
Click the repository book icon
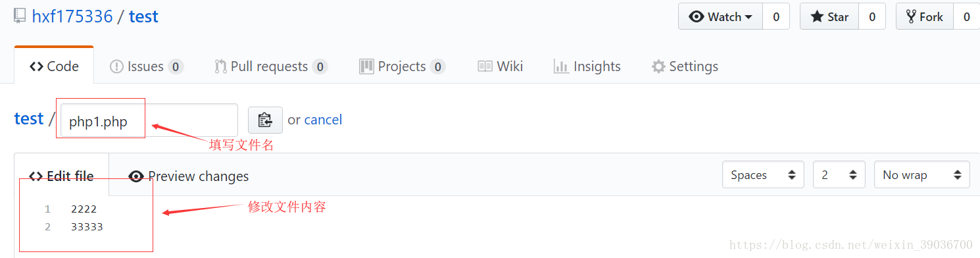pyautogui.click(x=20, y=16)
